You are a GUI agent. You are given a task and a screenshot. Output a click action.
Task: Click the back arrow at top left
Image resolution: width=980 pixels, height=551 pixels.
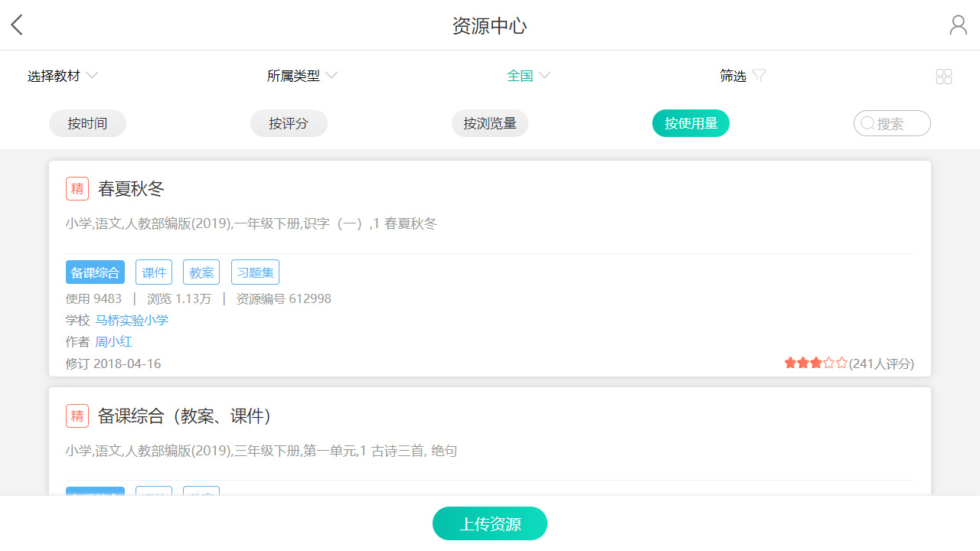point(17,24)
